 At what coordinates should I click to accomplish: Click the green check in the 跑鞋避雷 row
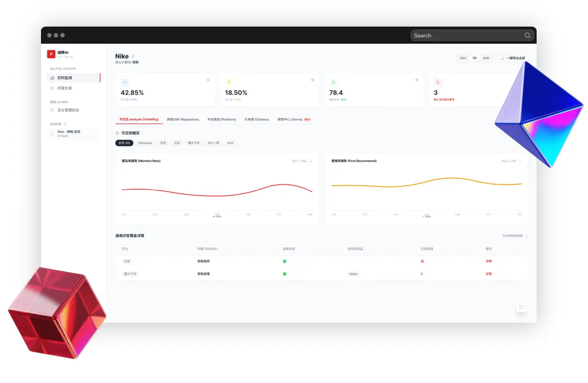(x=284, y=274)
